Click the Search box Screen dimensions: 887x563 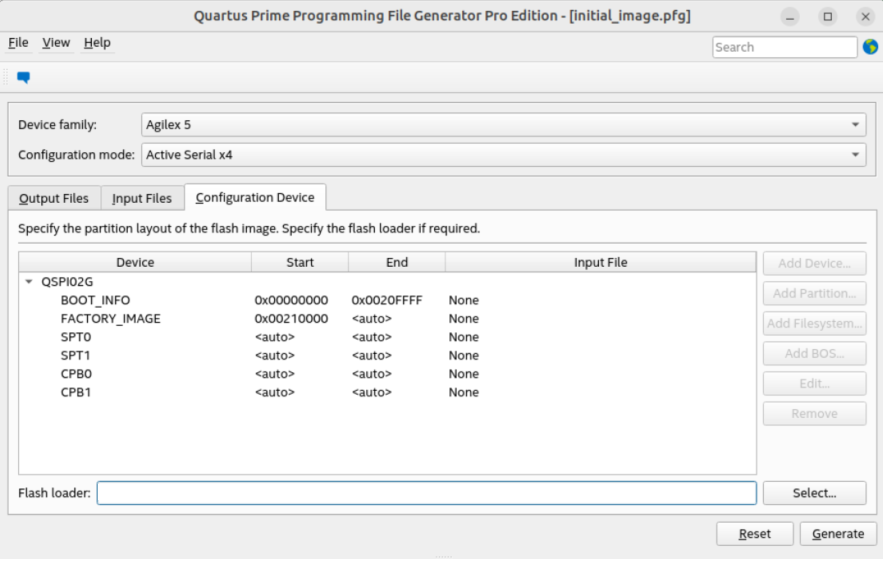[x=784, y=47]
